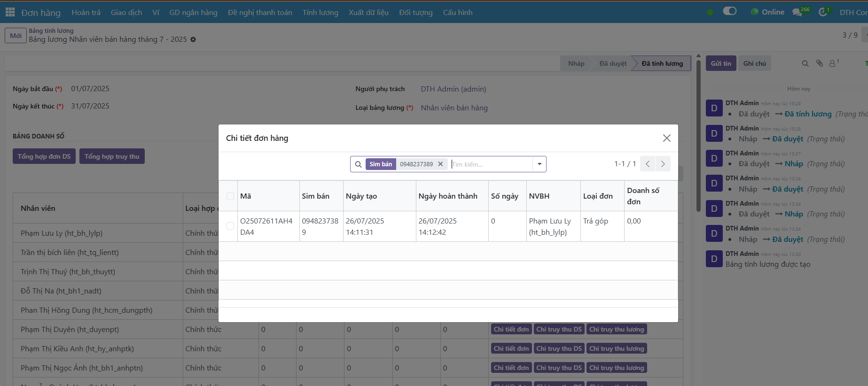Go to previous page in dialog pager
This screenshot has width=868, height=386.
click(648, 164)
